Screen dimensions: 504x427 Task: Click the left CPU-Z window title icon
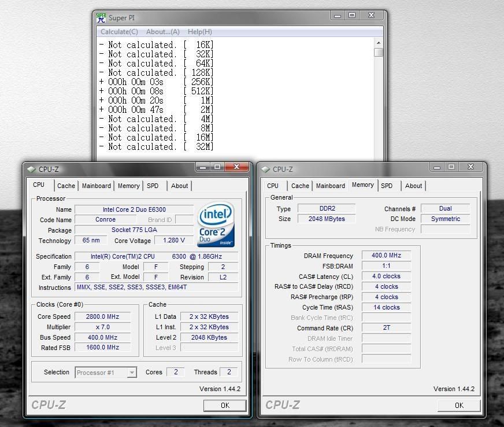pyautogui.click(x=31, y=170)
